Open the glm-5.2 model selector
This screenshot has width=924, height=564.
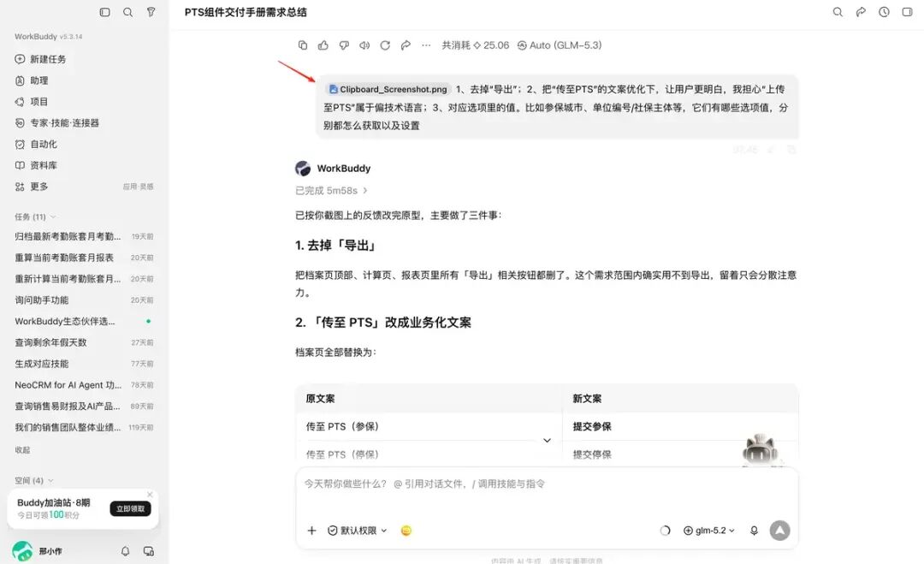709,531
